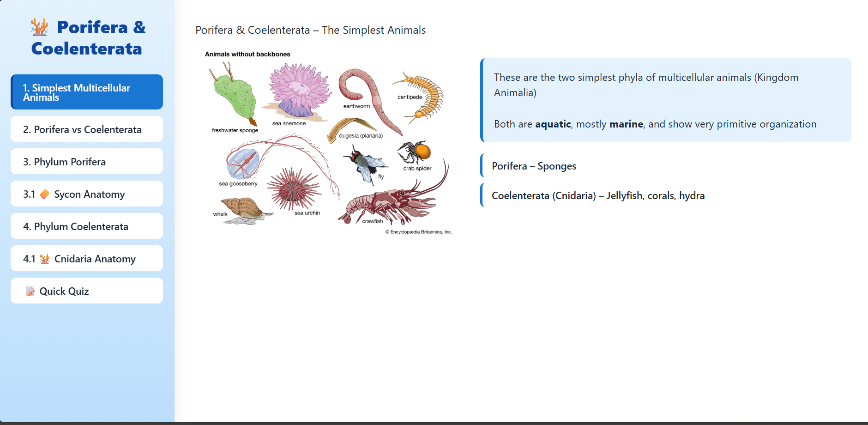
Task: Click the 'centipede' label in image
Action: pos(410,97)
